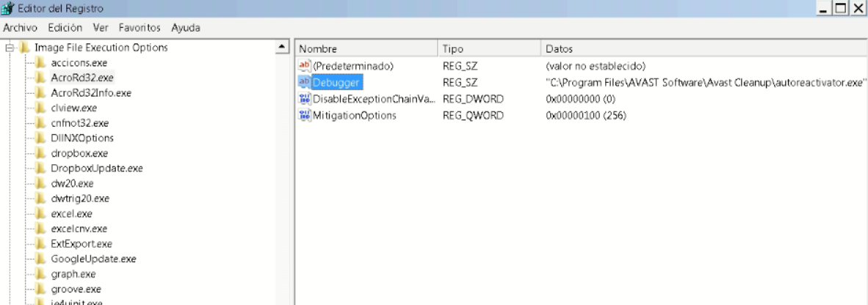Click the Registry Editor title bar icon
The width and height of the screenshot is (868, 305).
[x=7, y=8]
